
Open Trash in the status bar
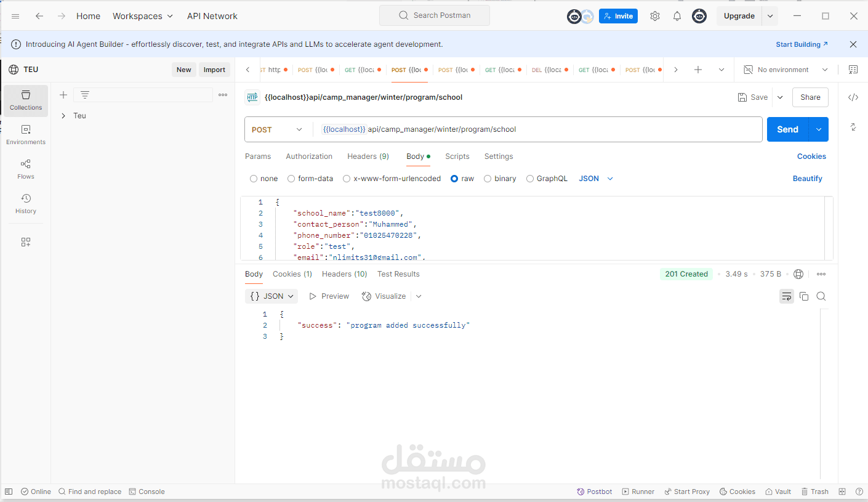pyautogui.click(x=814, y=492)
